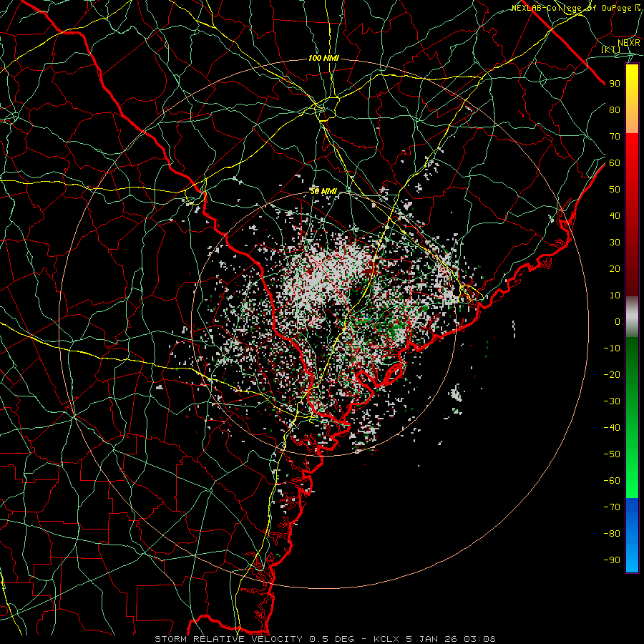Click the -80 value on the velocity scale
Screen dimensions: 644x644
coord(612,534)
